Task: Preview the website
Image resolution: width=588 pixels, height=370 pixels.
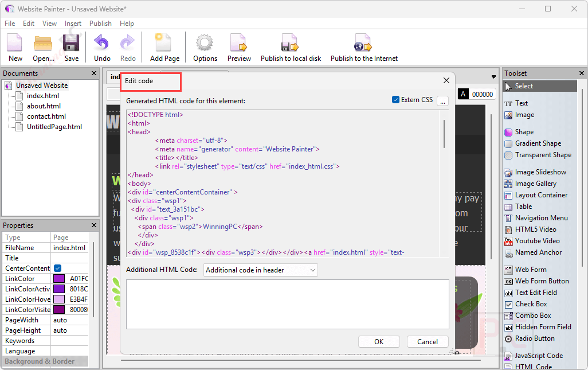Action: click(239, 47)
